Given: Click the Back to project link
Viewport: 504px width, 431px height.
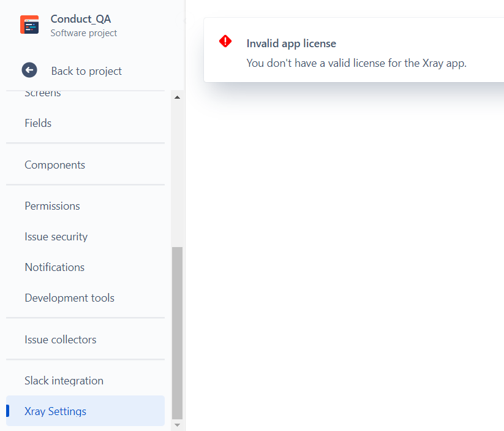Looking at the screenshot, I should click(86, 70).
